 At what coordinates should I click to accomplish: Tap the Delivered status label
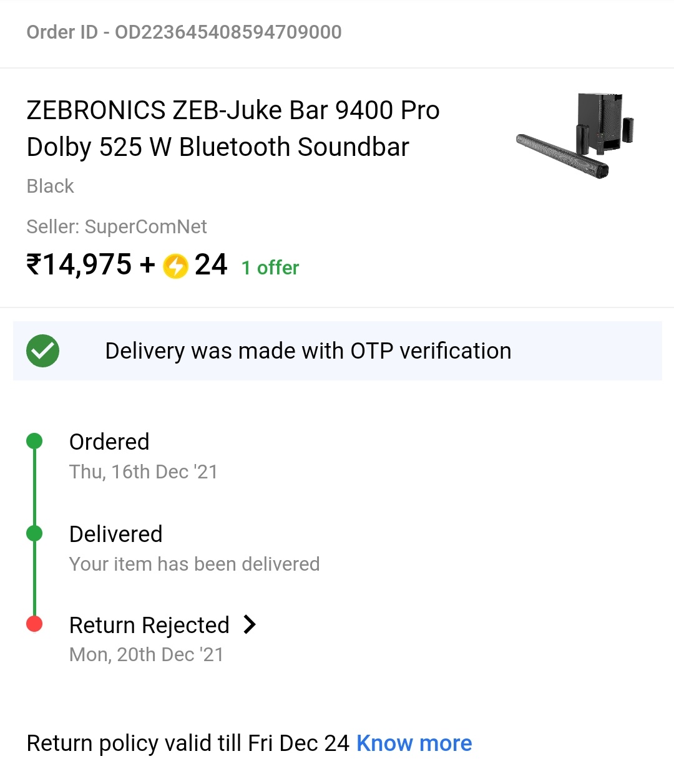pos(115,534)
